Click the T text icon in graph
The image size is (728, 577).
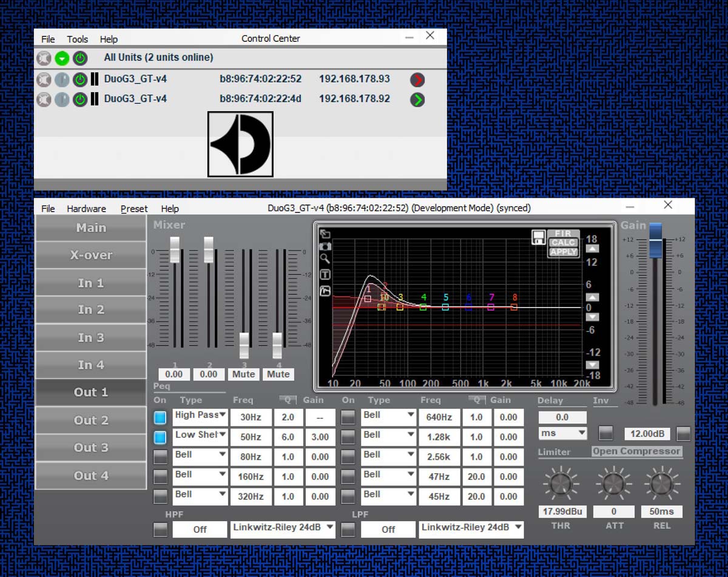[x=325, y=275]
